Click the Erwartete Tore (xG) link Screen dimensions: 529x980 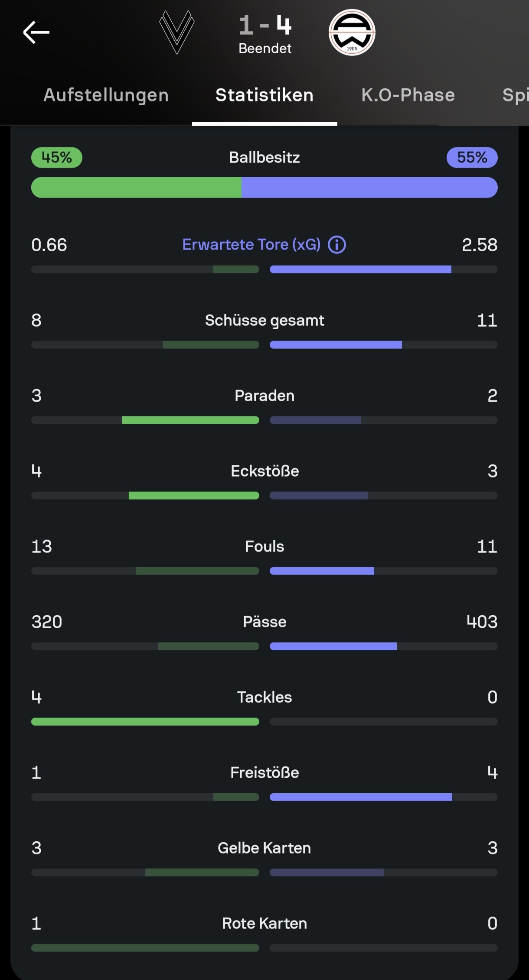coord(251,245)
